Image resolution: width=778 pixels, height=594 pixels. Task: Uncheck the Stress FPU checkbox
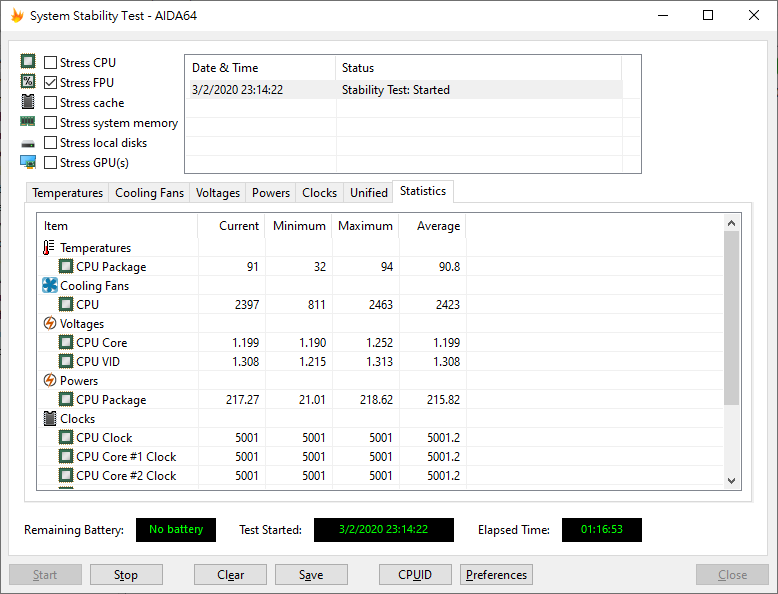coord(50,82)
